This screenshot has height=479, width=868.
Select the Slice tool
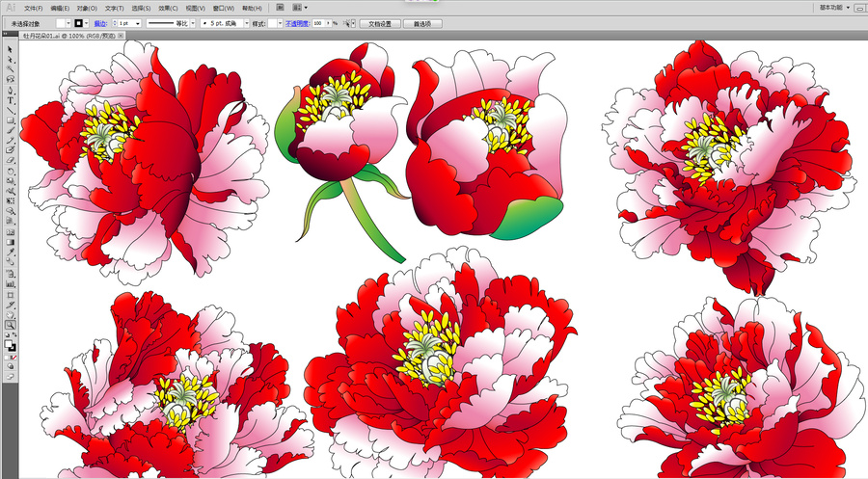(10, 305)
